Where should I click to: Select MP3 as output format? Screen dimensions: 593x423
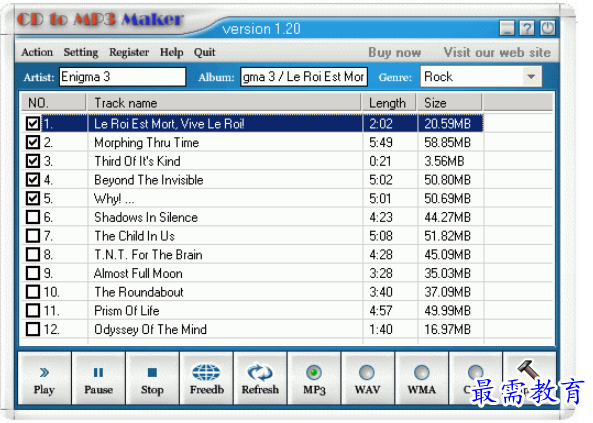[x=314, y=378]
